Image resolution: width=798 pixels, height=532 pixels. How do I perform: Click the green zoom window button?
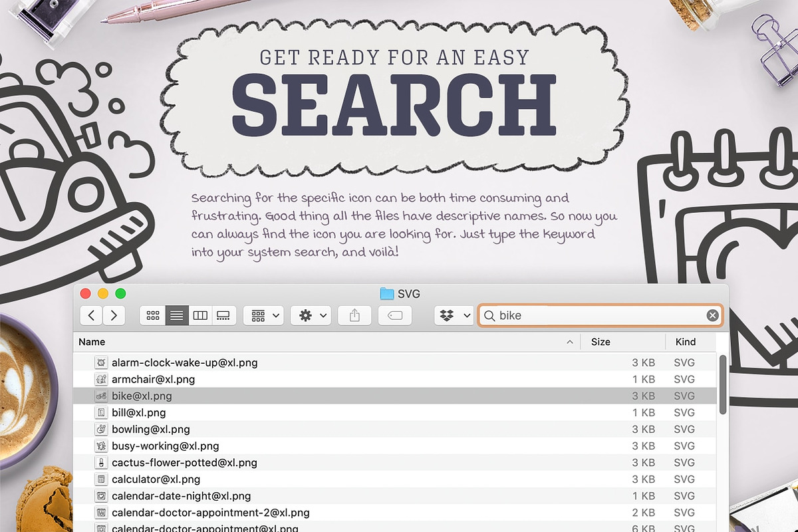pos(120,293)
